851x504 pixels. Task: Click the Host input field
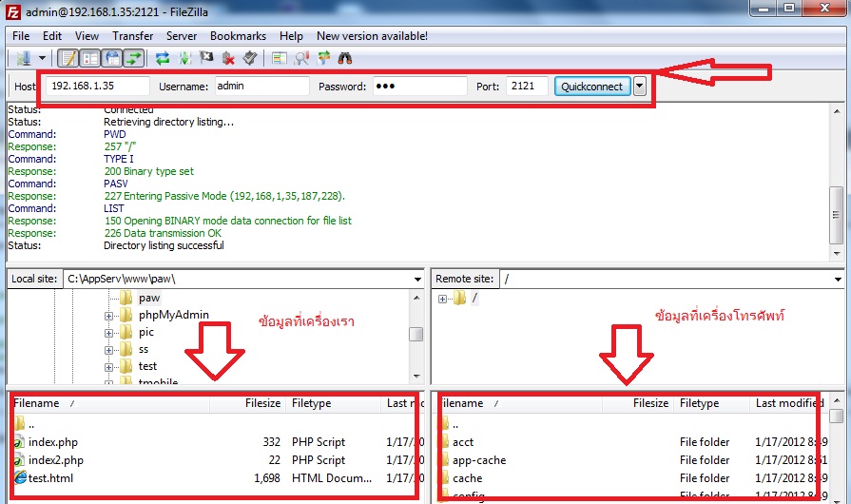coord(98,86)
